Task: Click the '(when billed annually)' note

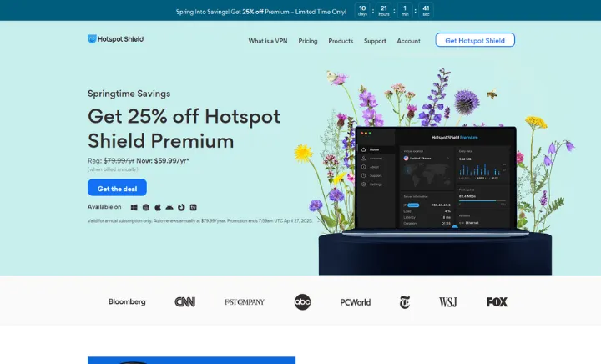Action: coord(113,169)
